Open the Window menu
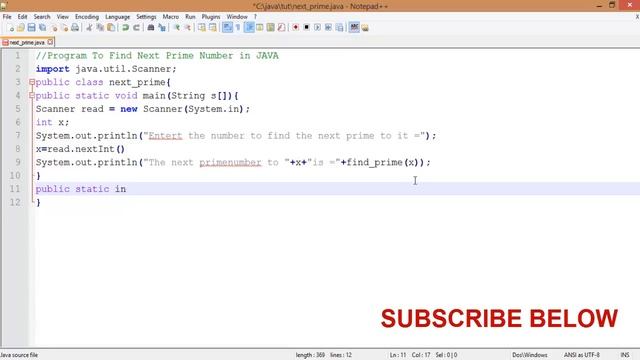640x360 pixels. (237, 17)
